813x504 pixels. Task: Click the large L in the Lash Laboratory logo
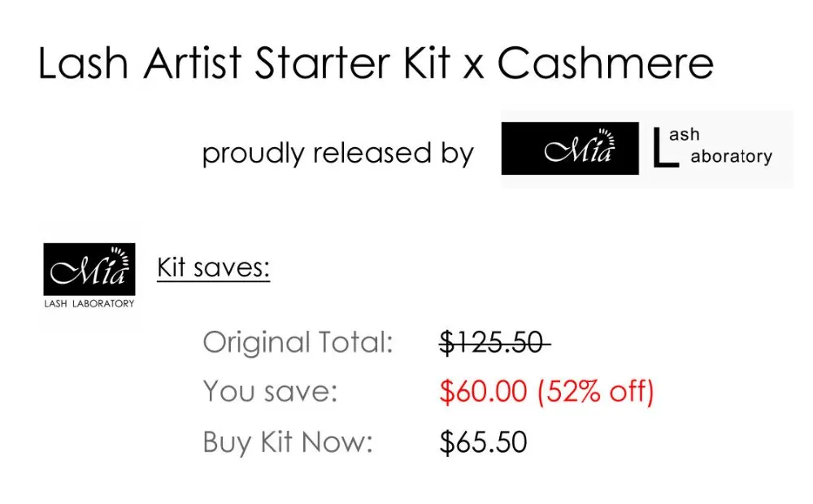(x=664, y=150)
